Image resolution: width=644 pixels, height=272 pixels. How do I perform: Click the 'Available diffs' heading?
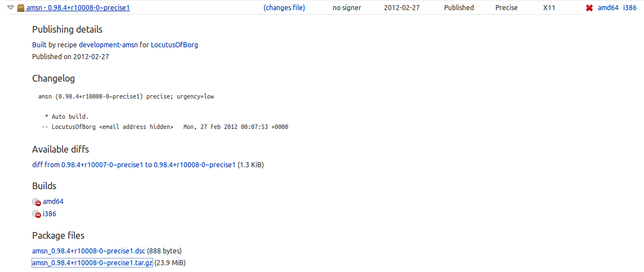tap(60, 149)
